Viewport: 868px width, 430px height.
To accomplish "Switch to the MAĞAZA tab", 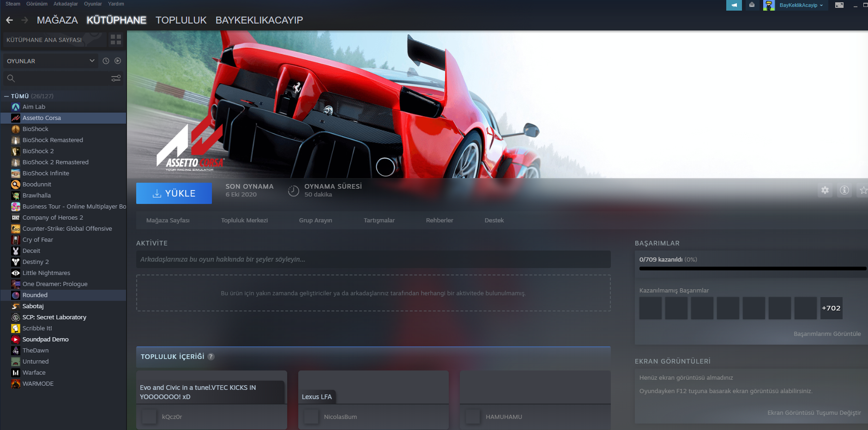I will click(57, 20).
